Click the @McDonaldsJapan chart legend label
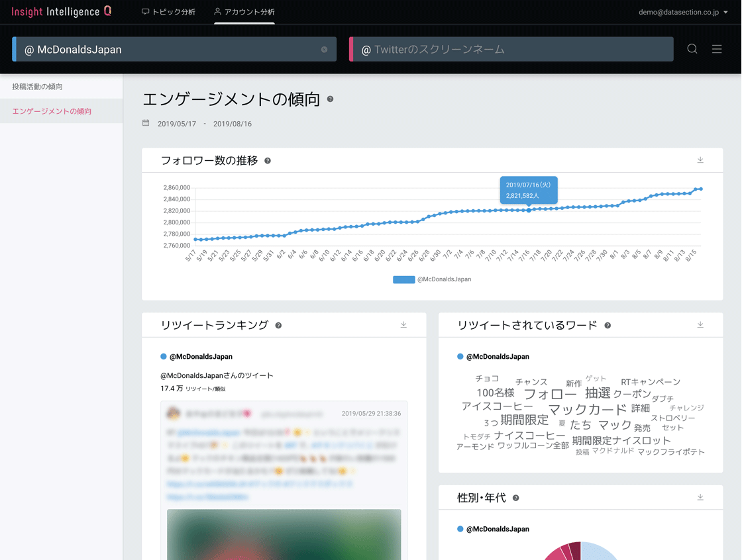 pyautogui.click(x=445, y=279)
